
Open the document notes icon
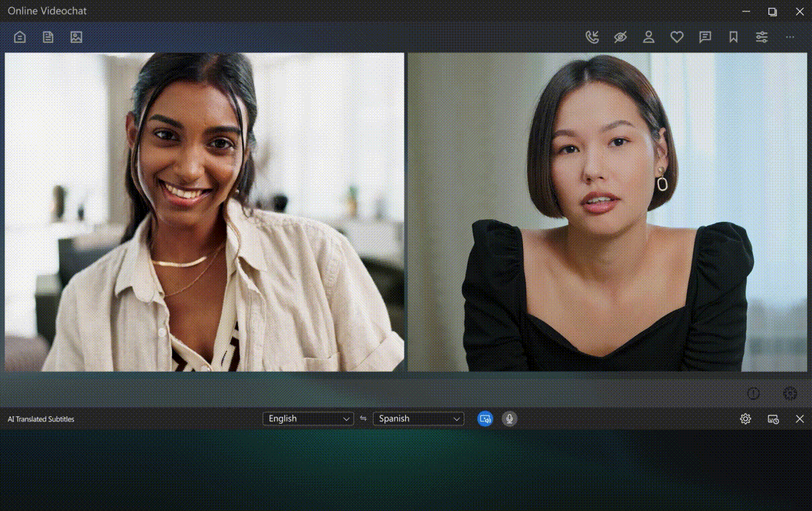(x=48, y=38)
